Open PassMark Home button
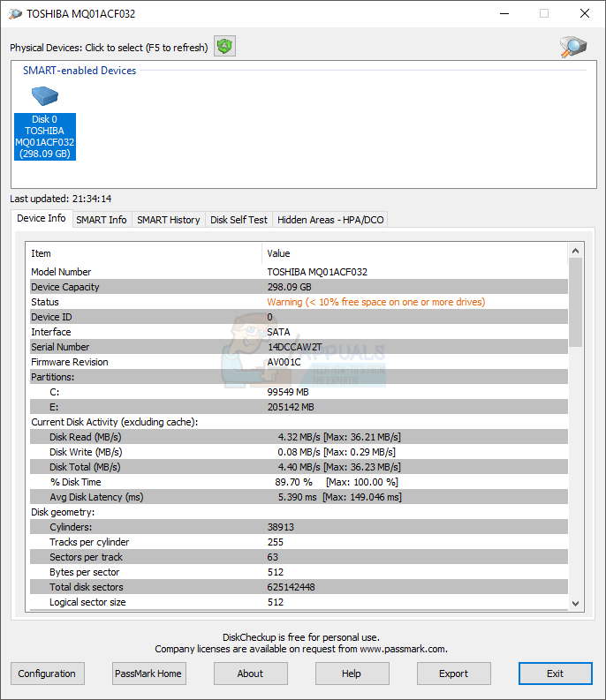Viewport: 606px width, 700px height. pyautogui.click(x=148, y=674)
